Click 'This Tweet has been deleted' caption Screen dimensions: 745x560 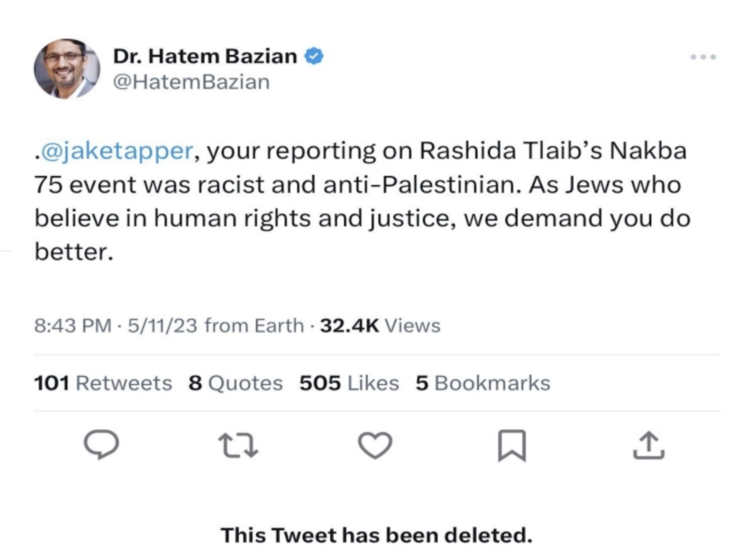376,535
